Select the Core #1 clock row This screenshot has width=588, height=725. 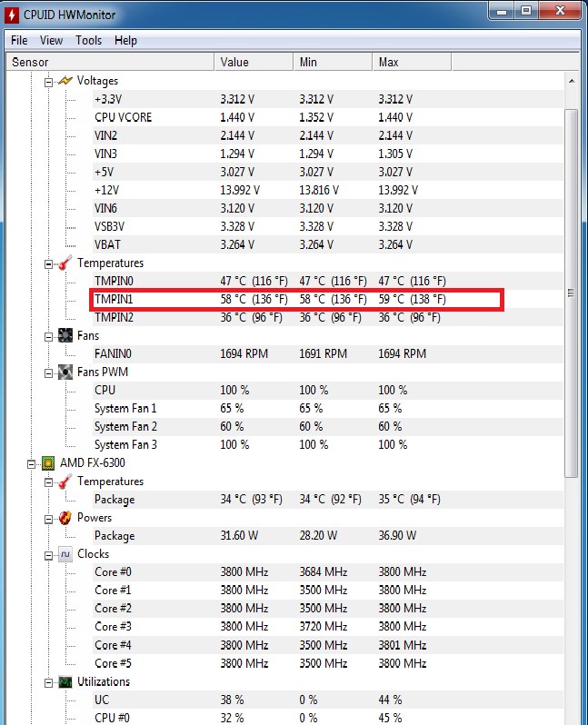click(x=327, y=591)
